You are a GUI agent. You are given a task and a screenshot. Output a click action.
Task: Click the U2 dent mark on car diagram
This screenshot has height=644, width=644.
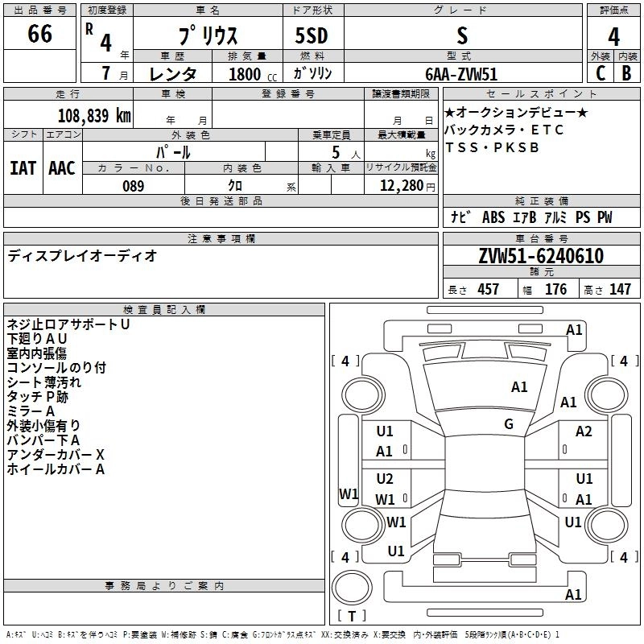(385, 479)
